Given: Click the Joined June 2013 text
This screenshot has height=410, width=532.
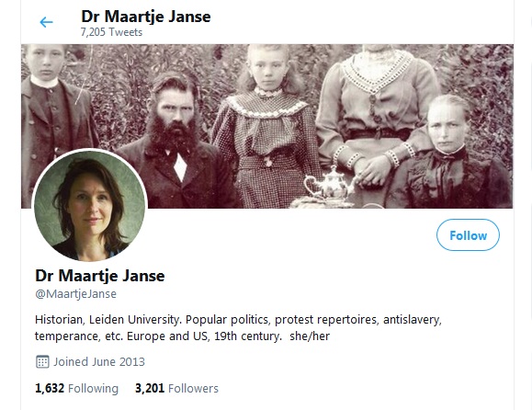Looking at the screenshot, I should [x=99, y=362].
